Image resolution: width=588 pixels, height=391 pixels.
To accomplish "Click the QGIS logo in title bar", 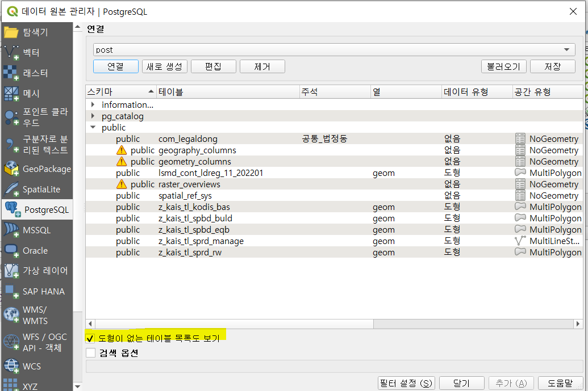I will coord(12,11).
